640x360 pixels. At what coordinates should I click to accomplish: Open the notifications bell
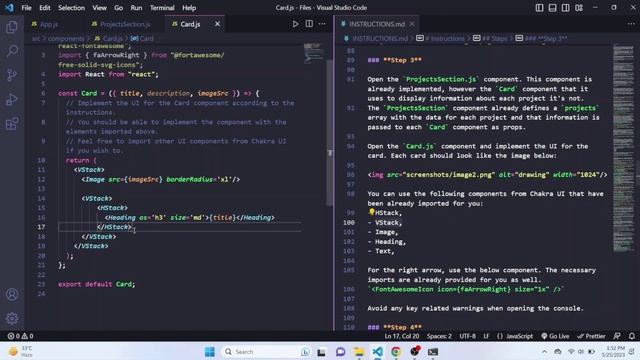coord(631,336)
